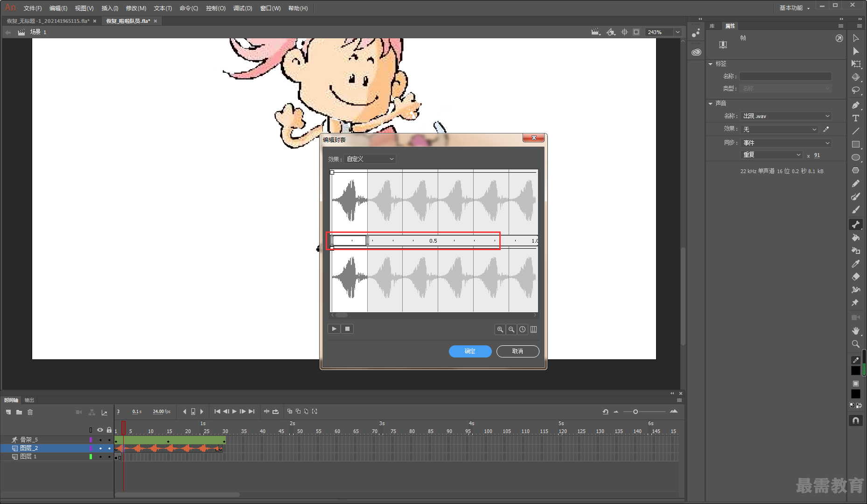Open the 重复 repeat dropdown
This screenshot has width=867, height=504.
point(771,154)
